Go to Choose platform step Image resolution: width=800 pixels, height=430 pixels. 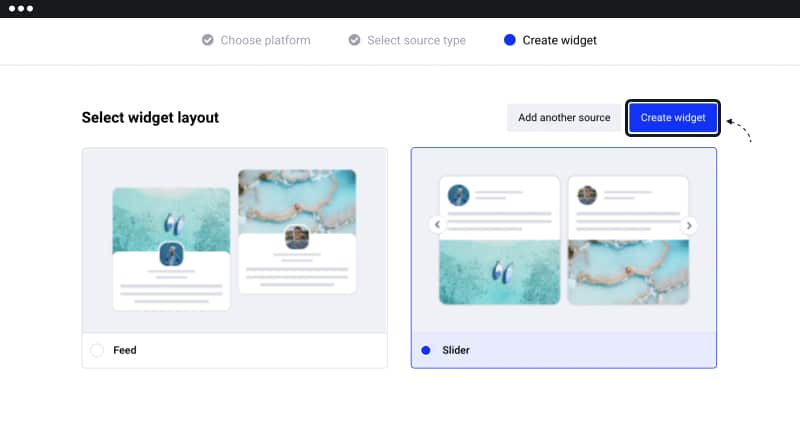pyautogui.click(x=265, y=40)
